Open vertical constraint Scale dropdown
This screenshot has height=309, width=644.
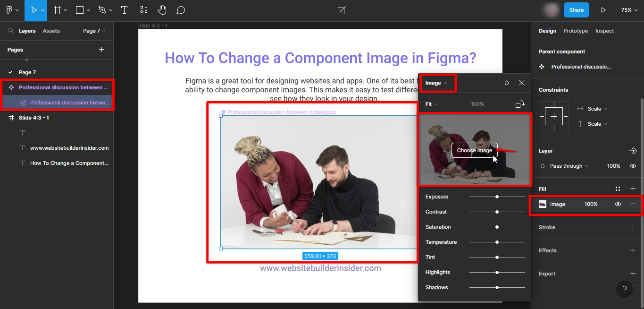(597, 124)
